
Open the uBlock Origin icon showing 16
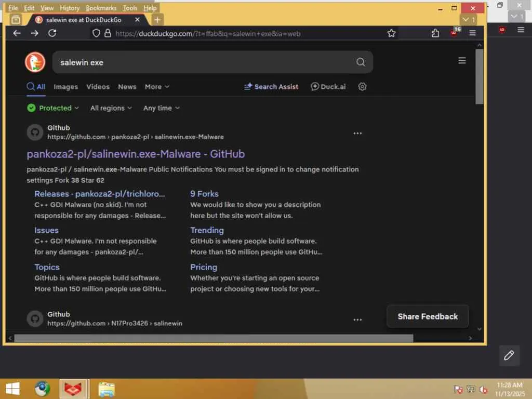pos(455,32)
